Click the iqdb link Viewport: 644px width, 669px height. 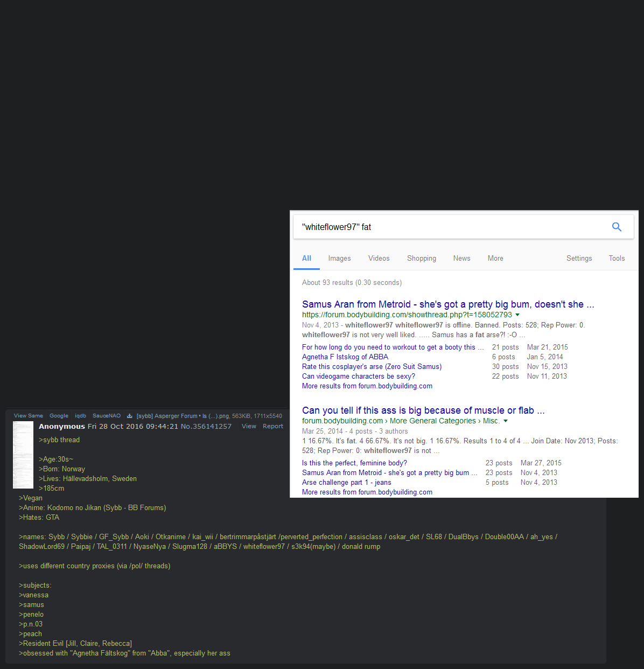80,416
